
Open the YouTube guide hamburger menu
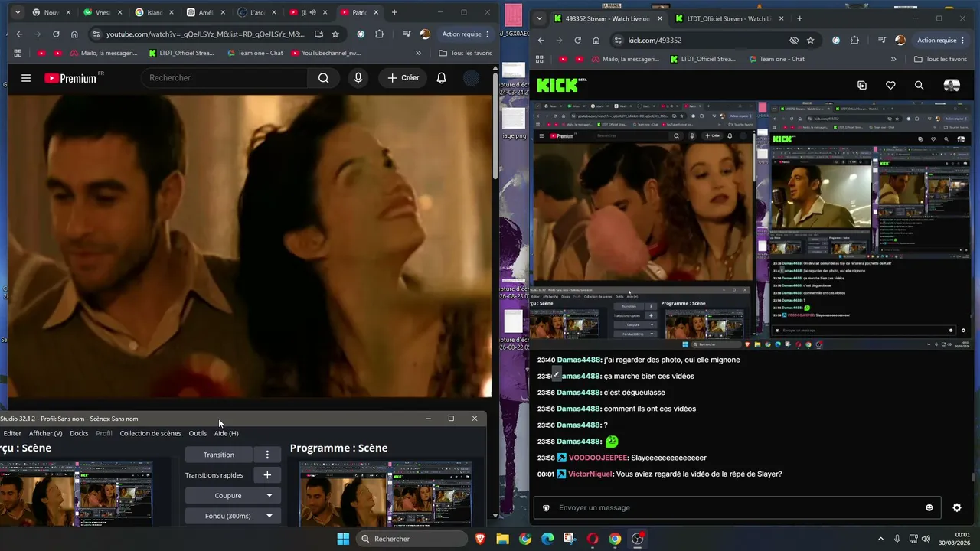[26, 78]
